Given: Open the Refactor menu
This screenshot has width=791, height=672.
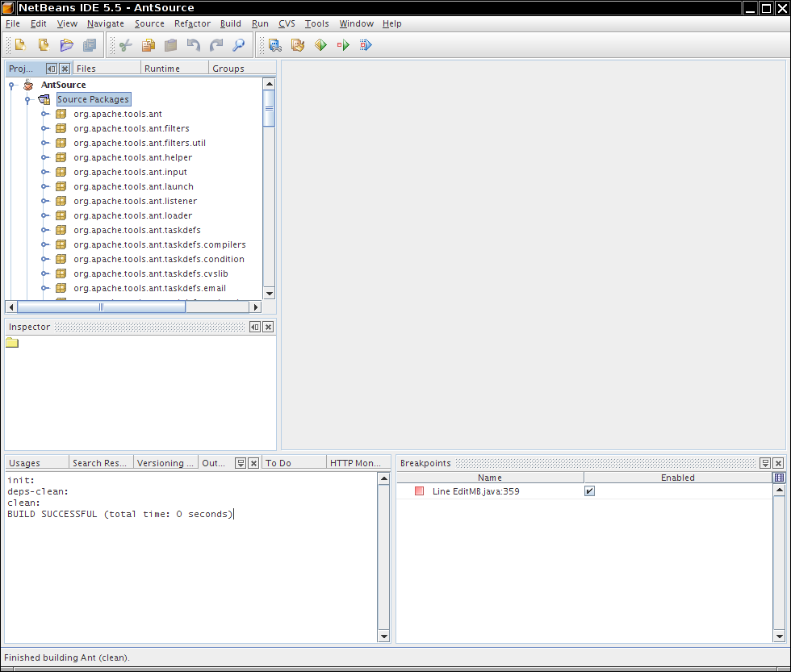Looking at the screenshot, I should [x=192, y=23].
